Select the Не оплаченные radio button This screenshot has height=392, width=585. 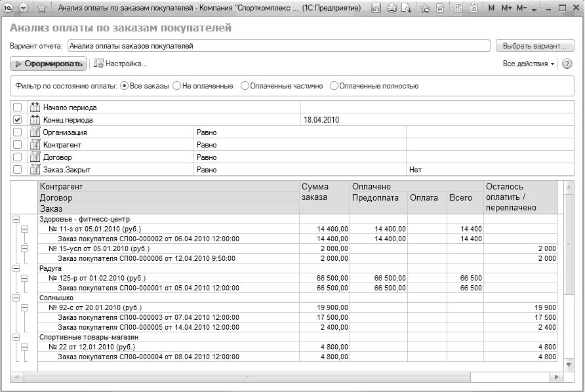pyautogui.click(x=177, y=86)
